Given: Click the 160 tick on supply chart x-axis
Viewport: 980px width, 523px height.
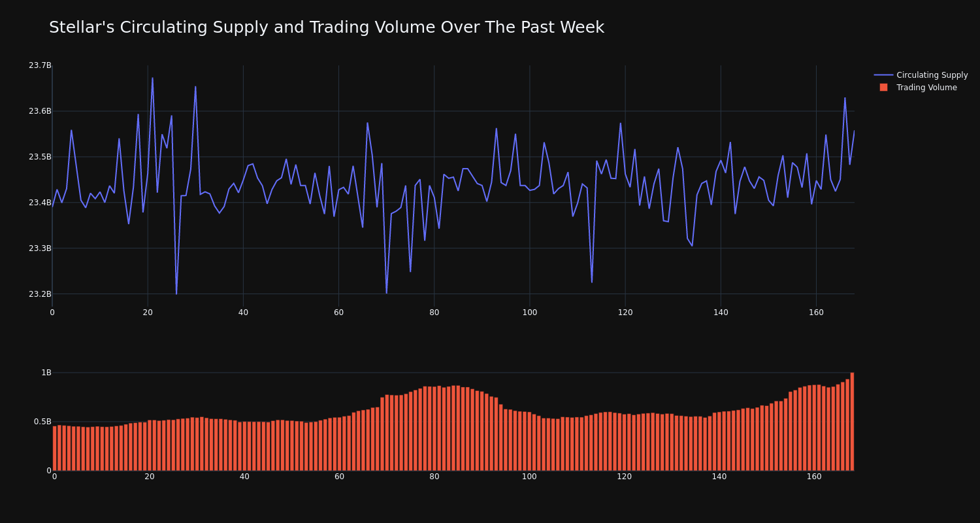Looking at the screenshot, I should click(x=816, y=312).
